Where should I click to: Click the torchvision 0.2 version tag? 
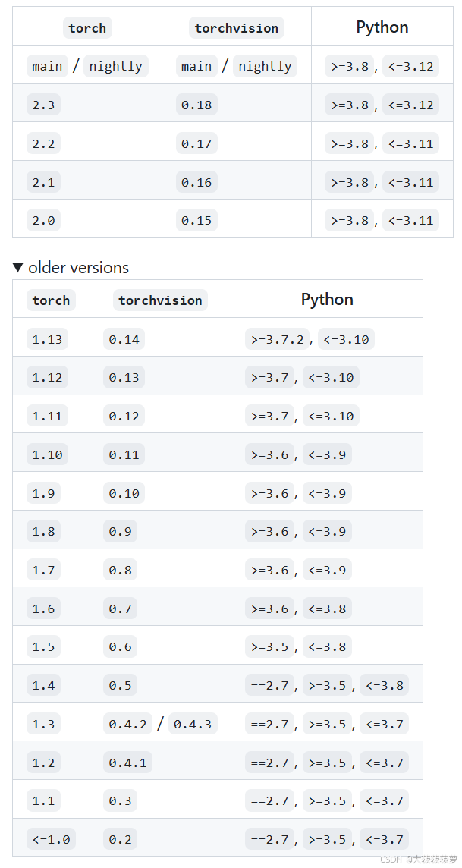(120, 839)
